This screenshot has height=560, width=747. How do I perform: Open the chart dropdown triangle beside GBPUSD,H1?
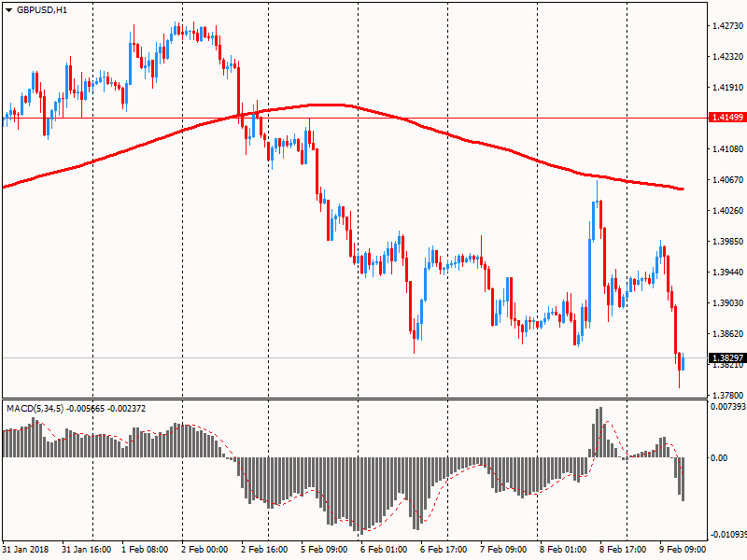coord(8,10)
